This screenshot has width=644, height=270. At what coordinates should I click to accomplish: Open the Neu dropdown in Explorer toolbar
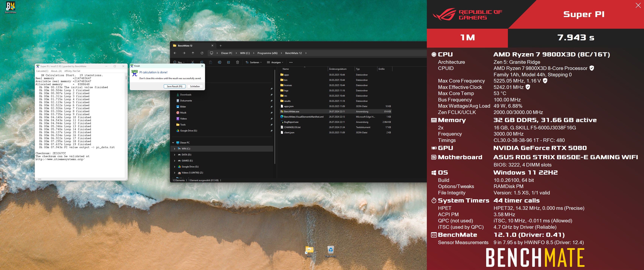point(179,62)
